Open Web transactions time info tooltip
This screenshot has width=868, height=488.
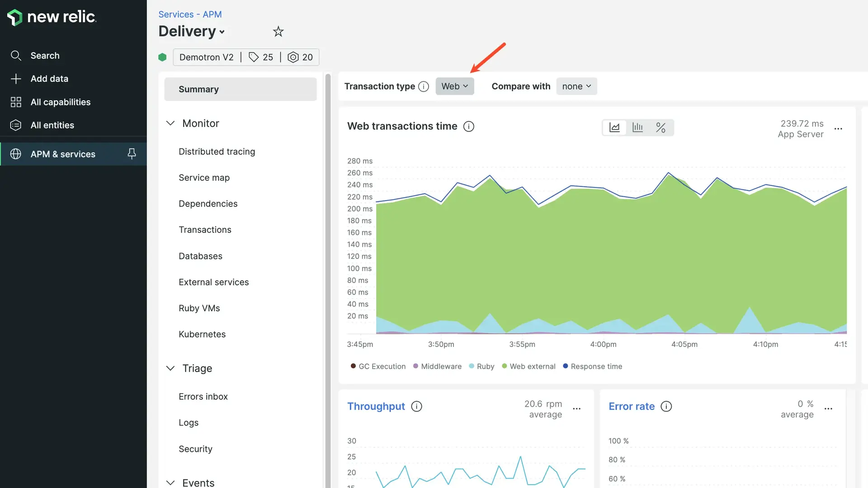(x=469, y=127)
